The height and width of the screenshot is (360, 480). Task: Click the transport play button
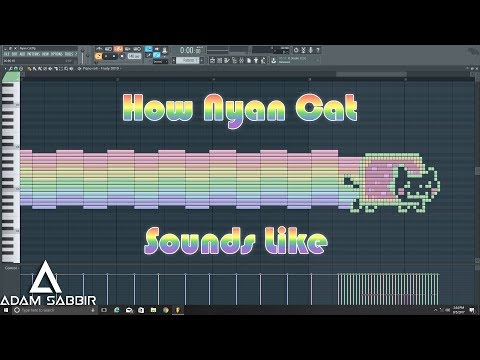106,56
